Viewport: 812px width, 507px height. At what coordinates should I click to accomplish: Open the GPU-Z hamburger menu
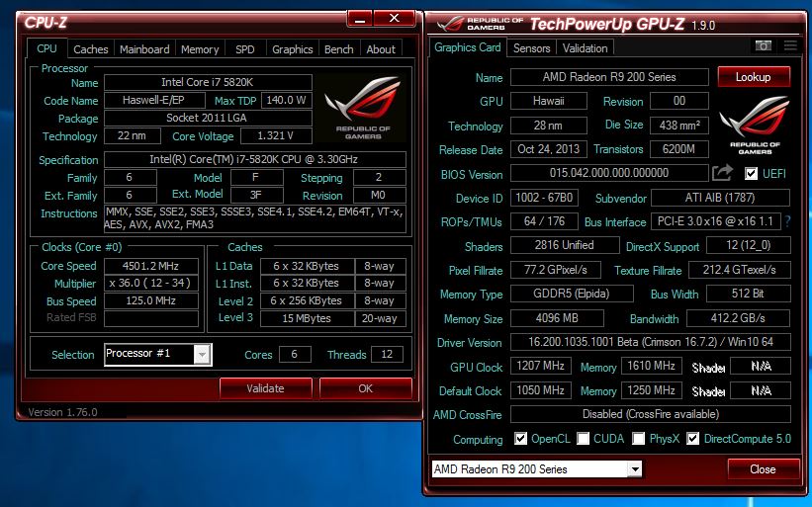790,45
